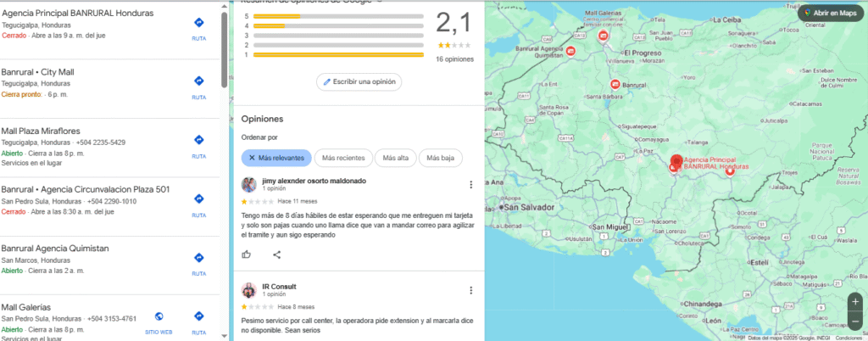This screenshot has height=341, width=868.
Task: Filter by 5-star rating bar
Action: coord(338,16)
